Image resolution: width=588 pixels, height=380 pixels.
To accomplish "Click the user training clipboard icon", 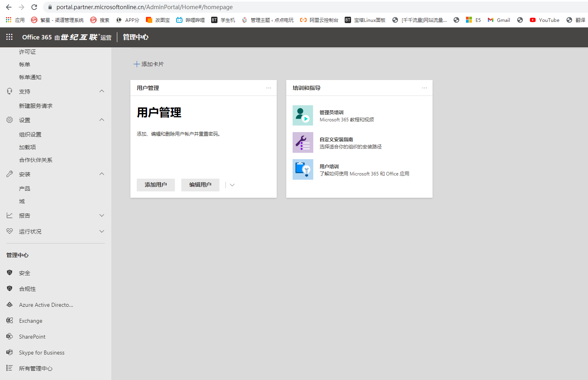I will [x=303, y=170].
